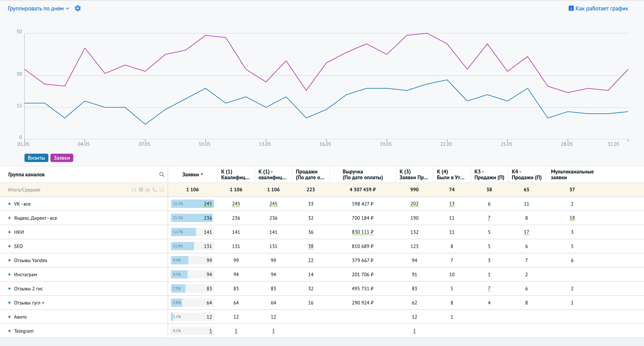The height and width of the screenshot is (346, 644).
Task: Toggle the Заявки series on the chart
Action: [62, 158]
